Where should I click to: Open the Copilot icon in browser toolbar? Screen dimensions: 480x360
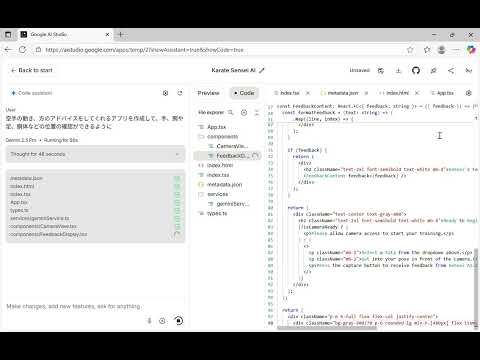[471, 50]
